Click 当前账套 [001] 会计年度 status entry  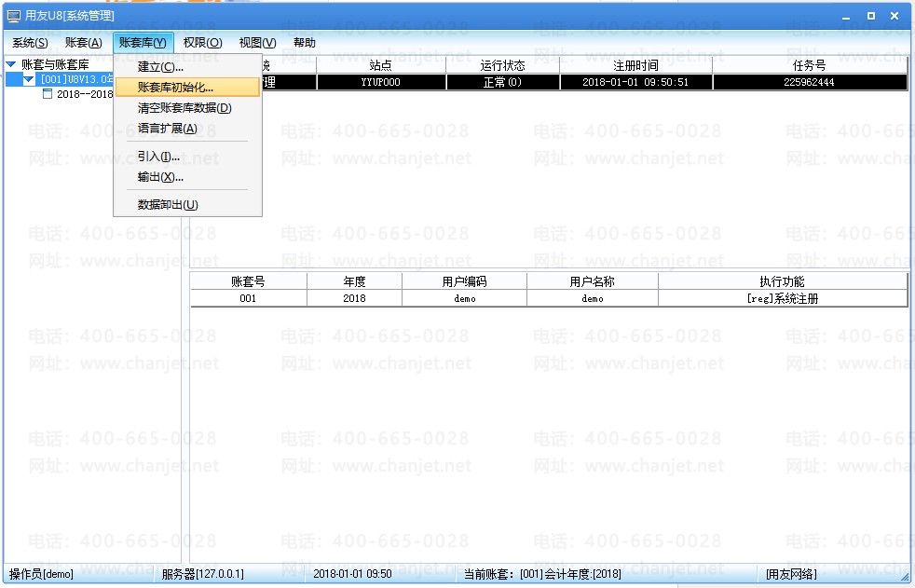click(x=542, y=574)
